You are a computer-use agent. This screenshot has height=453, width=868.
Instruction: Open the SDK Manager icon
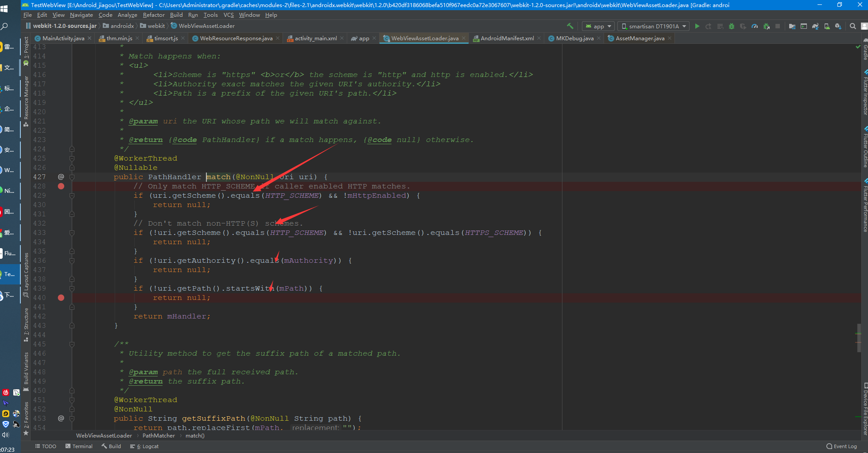[838, 26]
